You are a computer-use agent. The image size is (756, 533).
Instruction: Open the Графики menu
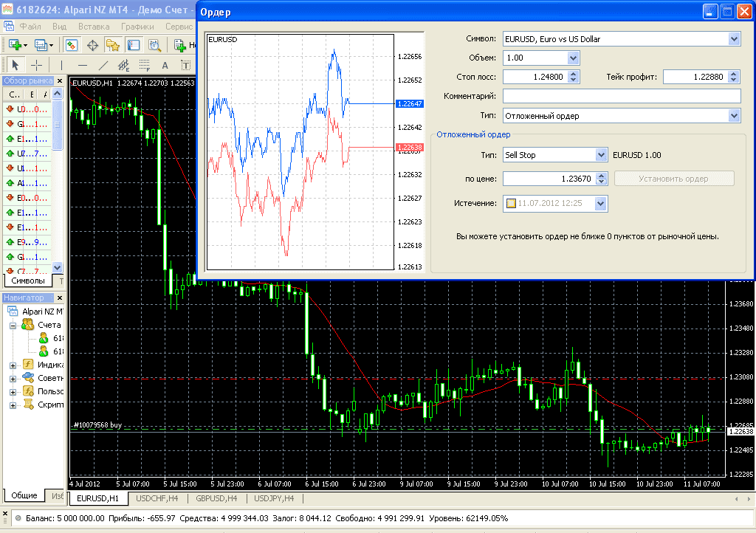point(137,27)
